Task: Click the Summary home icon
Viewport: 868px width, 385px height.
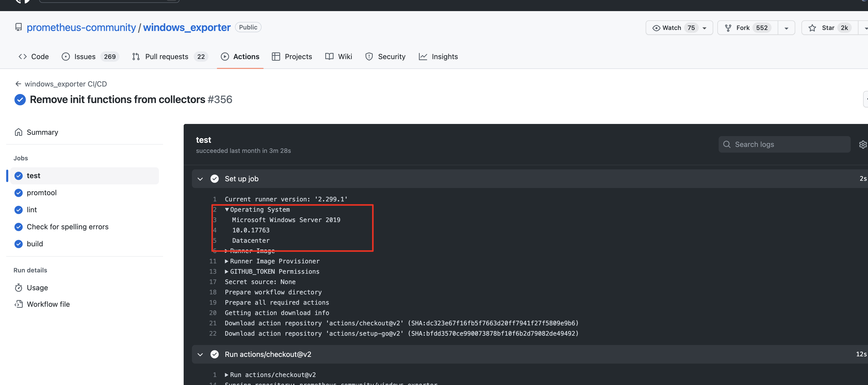Action: point(19,132)
